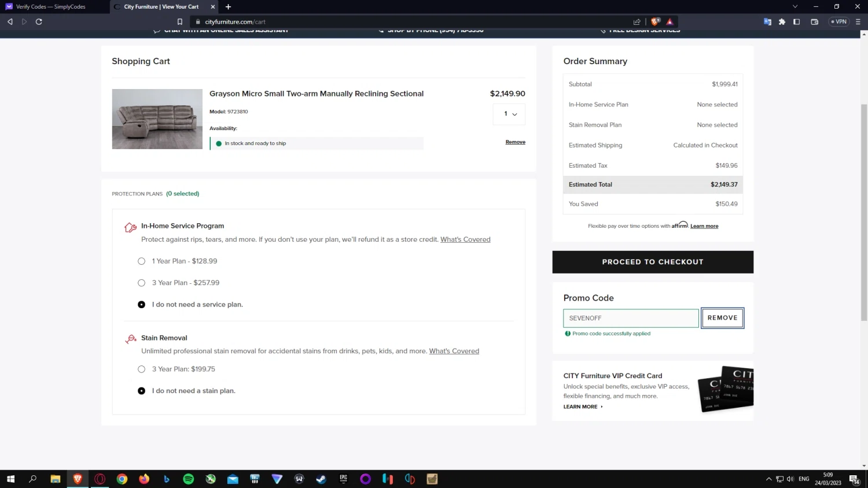Image resolution: width=868 pixels, height=488 pixels.
Task: Remove the Grayson sectional from cart
Action: [x=516, y=142]
